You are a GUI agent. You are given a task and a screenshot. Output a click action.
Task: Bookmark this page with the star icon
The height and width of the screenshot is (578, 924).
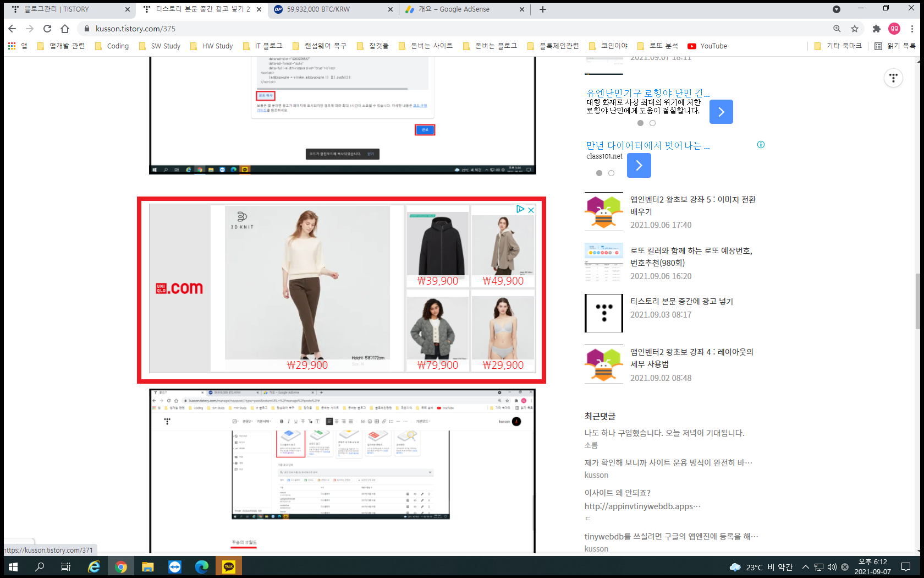(x=855, y=29)
